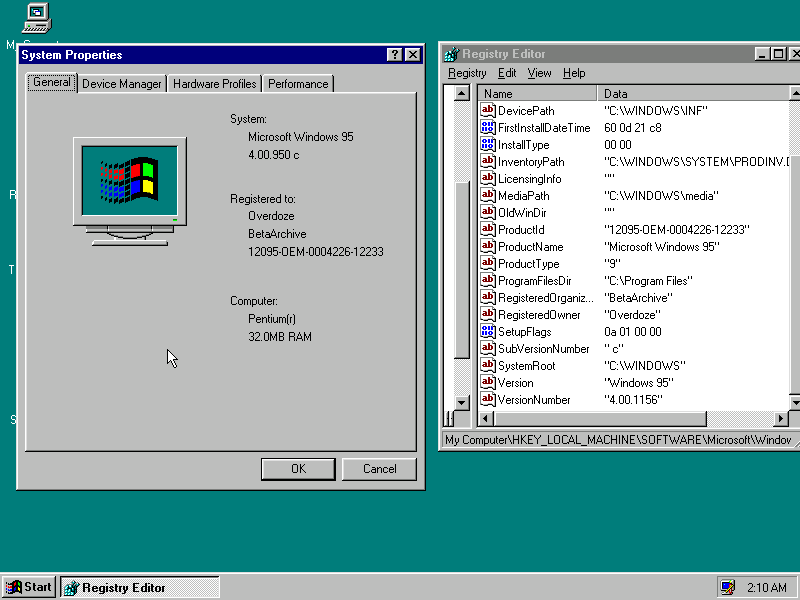Open the View menu
The height and width of the screenshot is (600, 800).
[539, 72]
